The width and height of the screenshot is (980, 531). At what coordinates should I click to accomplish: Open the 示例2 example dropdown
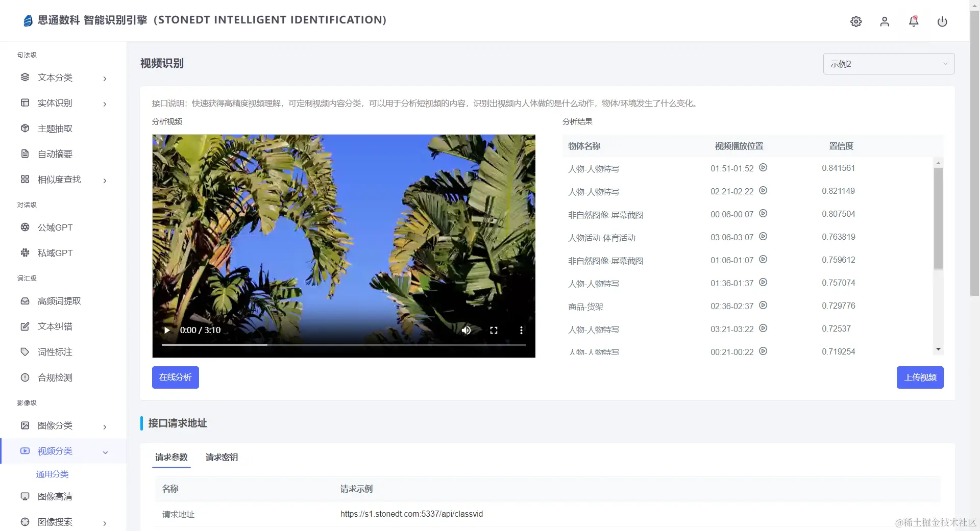click(889, 64)
